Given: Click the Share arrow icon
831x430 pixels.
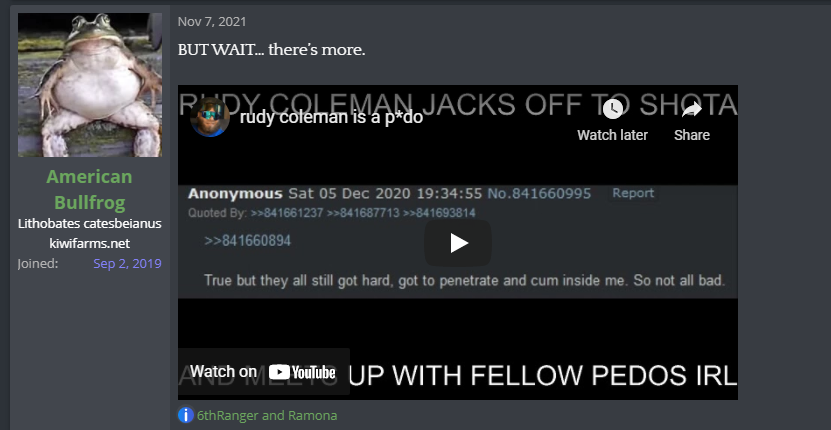Looking at the screenshot, I should click(x=692, y=110).
